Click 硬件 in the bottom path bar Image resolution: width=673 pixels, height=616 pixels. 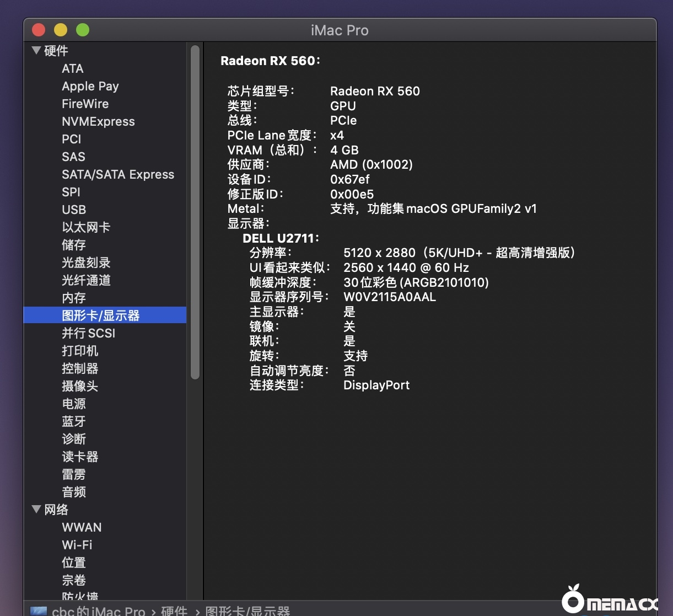[x=174, y=611]
